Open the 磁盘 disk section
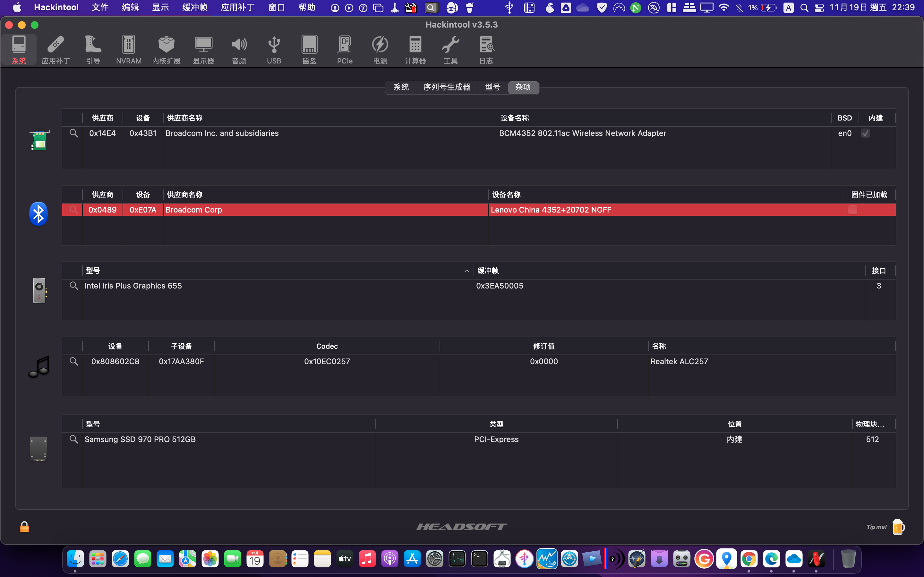 [x=309, y=49]
